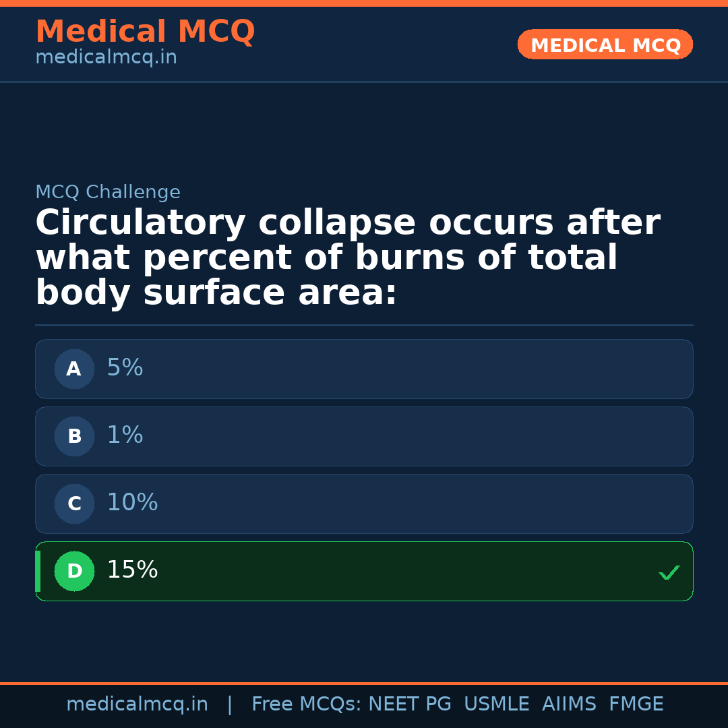Select the A letter circle
728x728 pixels.
click(74, 369)
